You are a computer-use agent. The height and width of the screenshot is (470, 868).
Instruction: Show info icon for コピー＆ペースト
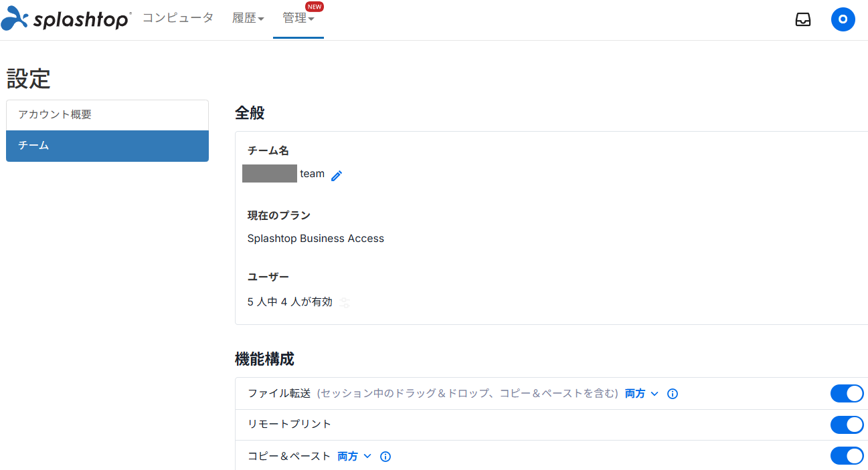385,457
